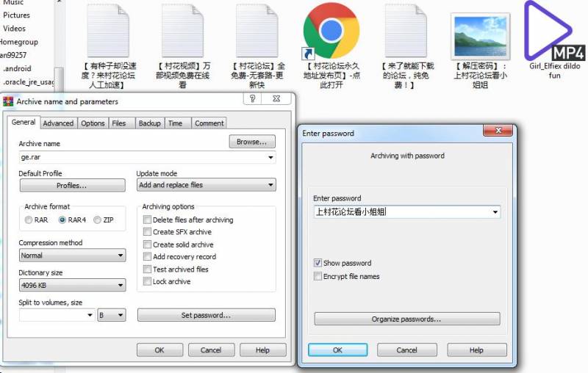
Task: Select the text document icon right of Chrome
Action: (x=406, y=31)
